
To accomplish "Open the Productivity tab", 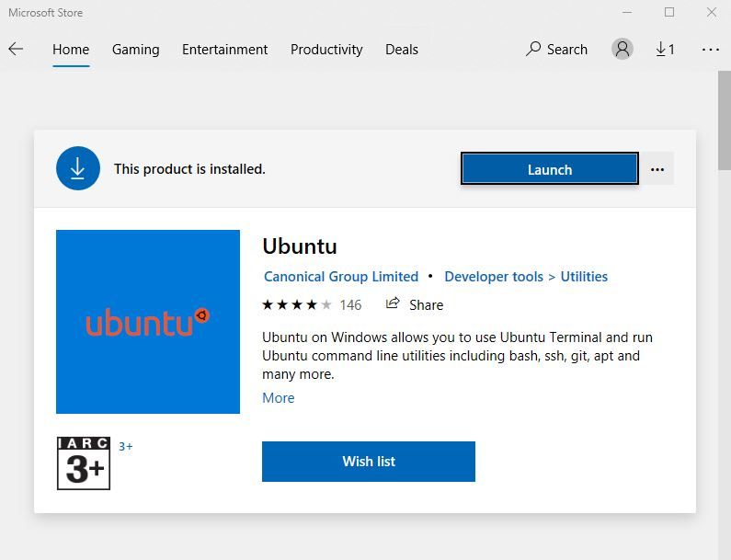I will click(x=326, y=50).
